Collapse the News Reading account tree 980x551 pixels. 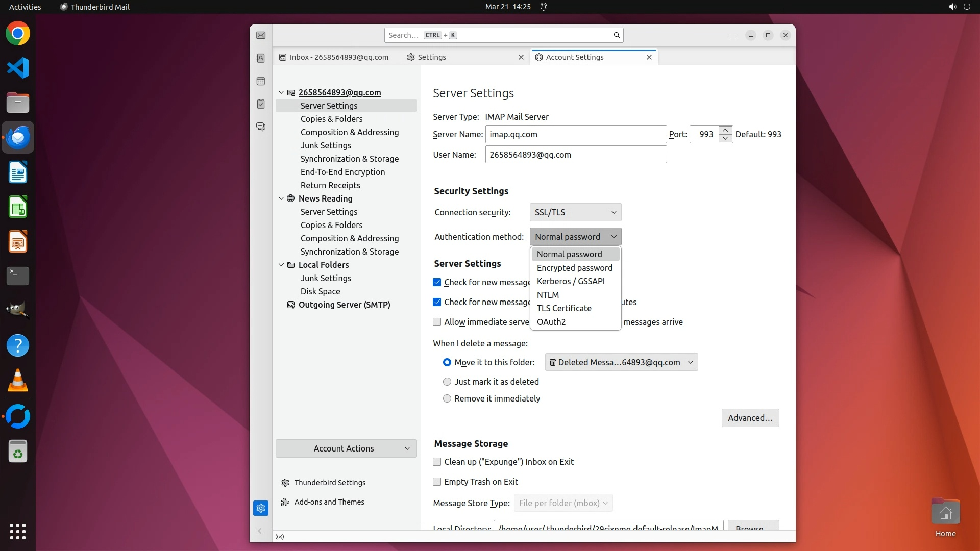pyautogui.click(x=281, y=198)
